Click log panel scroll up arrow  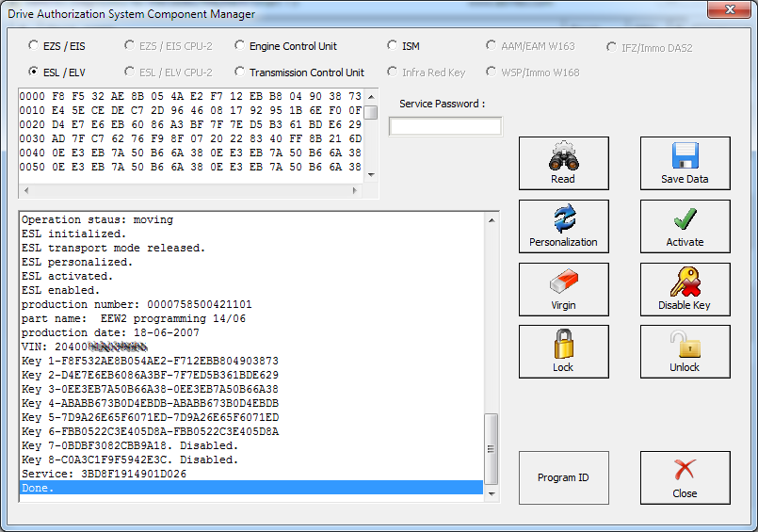click(x=492, y=220)
